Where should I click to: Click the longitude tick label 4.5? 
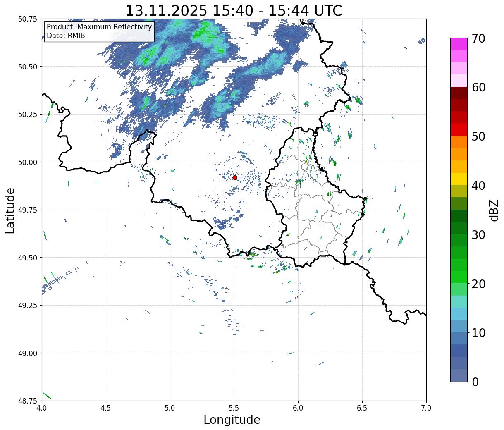click(x=106, y=408)
